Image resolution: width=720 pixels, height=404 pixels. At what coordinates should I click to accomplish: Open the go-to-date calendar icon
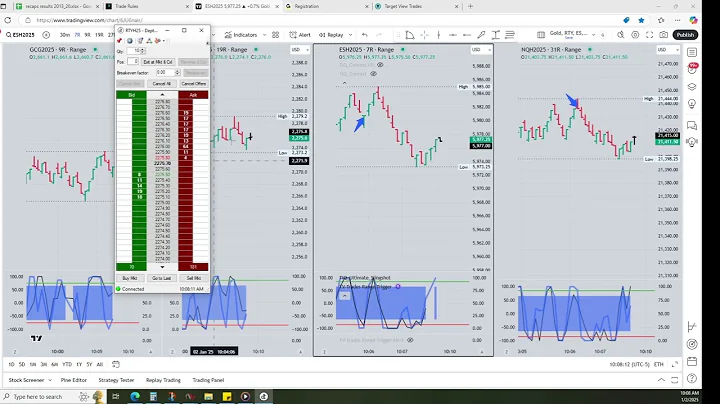(x=116, y=365)
